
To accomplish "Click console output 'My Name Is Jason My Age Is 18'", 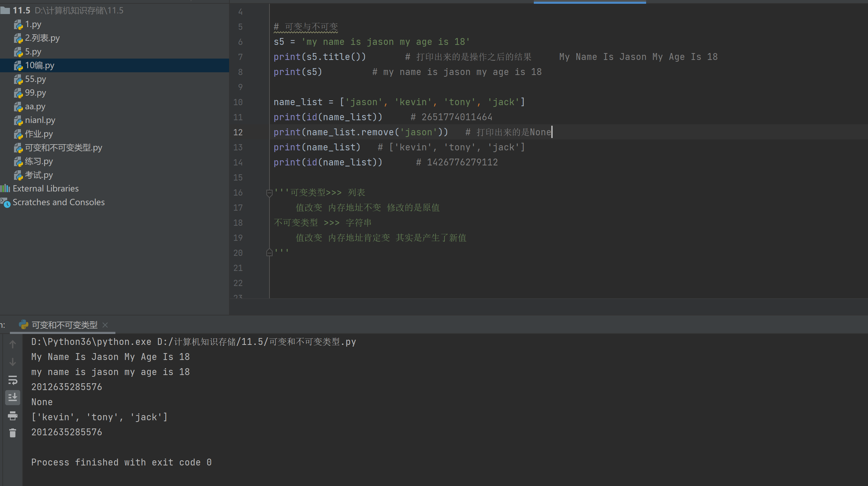I will click(x=111, y=357).
